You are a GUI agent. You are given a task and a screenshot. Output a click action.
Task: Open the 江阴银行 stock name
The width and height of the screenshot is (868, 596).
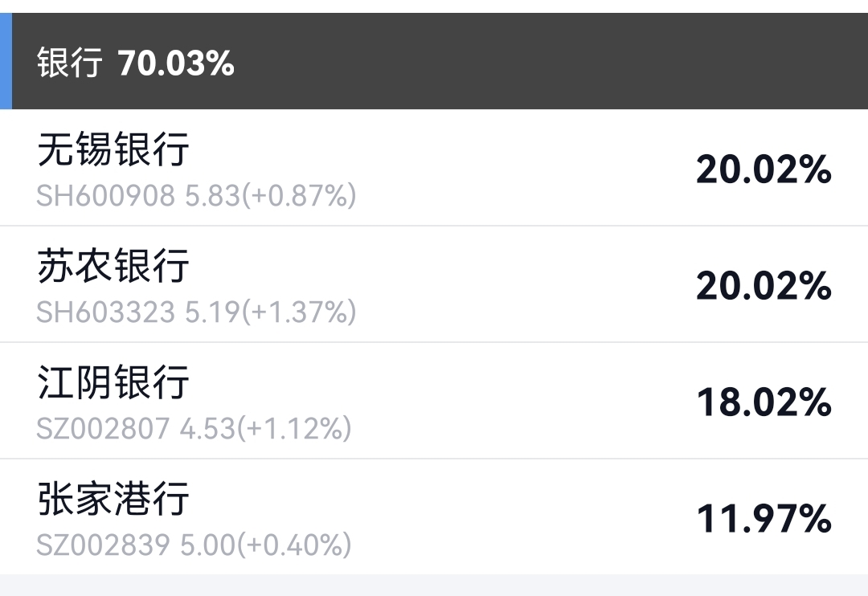coord(113,382)
